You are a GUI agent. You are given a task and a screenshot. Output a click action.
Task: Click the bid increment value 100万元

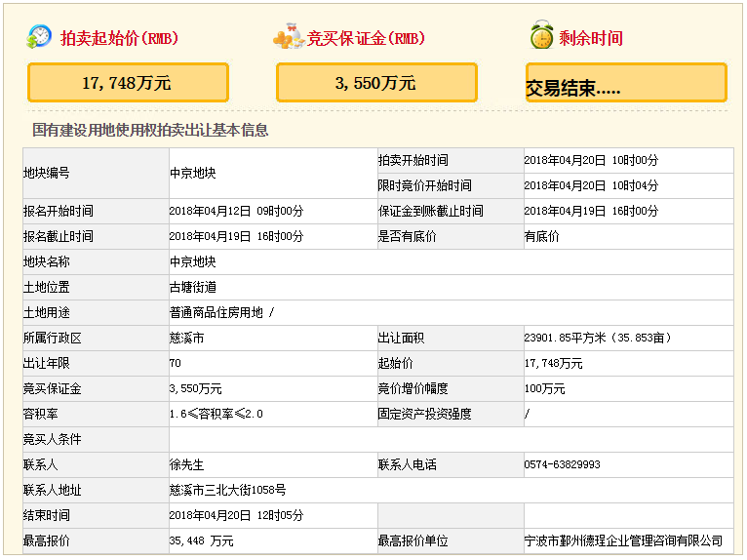click(544, 388)
